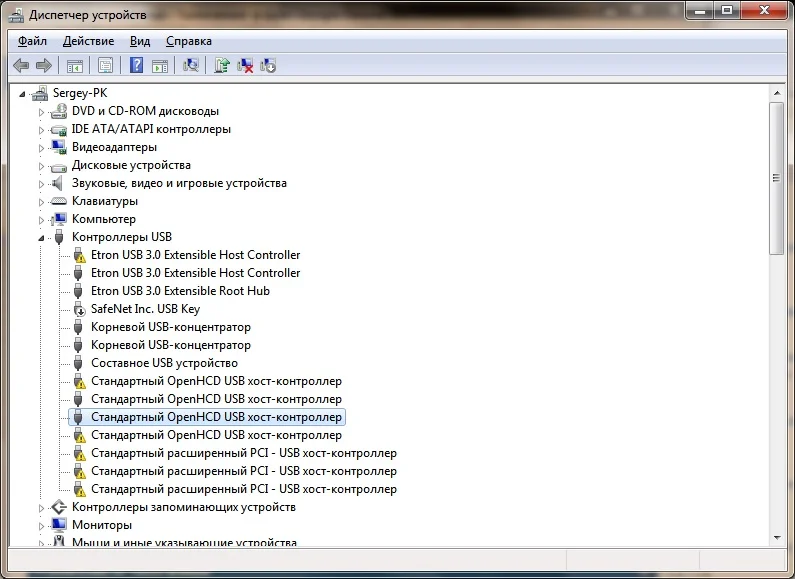
Task: Expand Контроллеры запоминающих устройств node
Action: [x=41, y=508]
